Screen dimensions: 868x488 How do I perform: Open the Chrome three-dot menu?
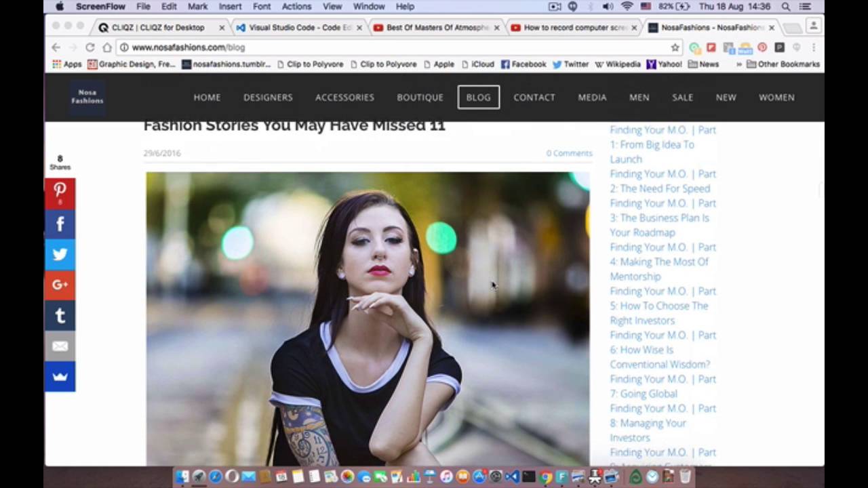pos(813,47)
